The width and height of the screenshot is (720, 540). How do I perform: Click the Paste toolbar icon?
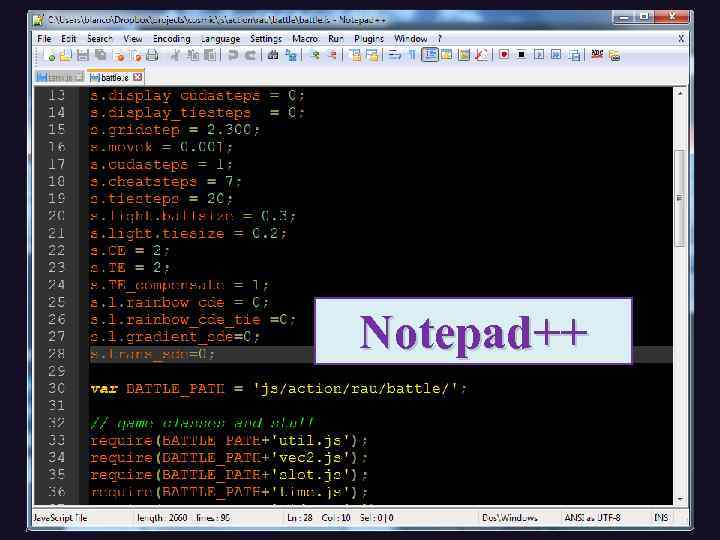pos(210,56)
